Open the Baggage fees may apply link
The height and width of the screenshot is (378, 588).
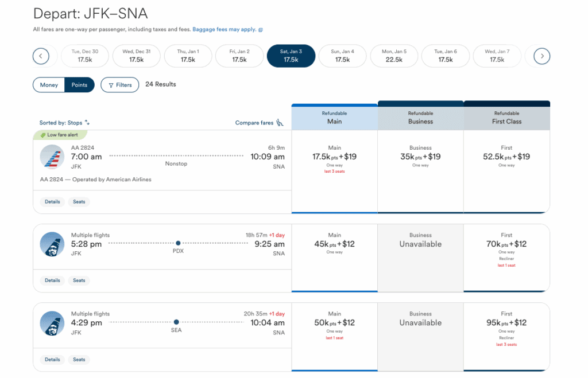pyautogui.click(x=223, y=28)
